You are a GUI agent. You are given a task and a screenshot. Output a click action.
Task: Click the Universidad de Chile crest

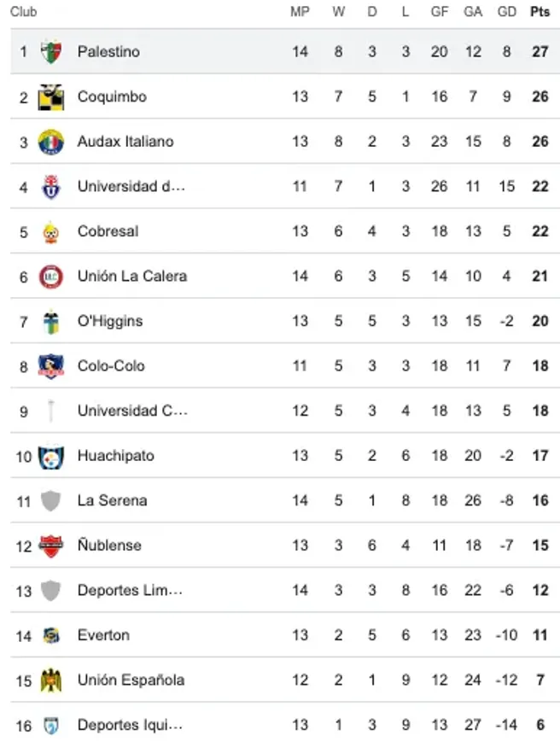click(x=51, y=187)
